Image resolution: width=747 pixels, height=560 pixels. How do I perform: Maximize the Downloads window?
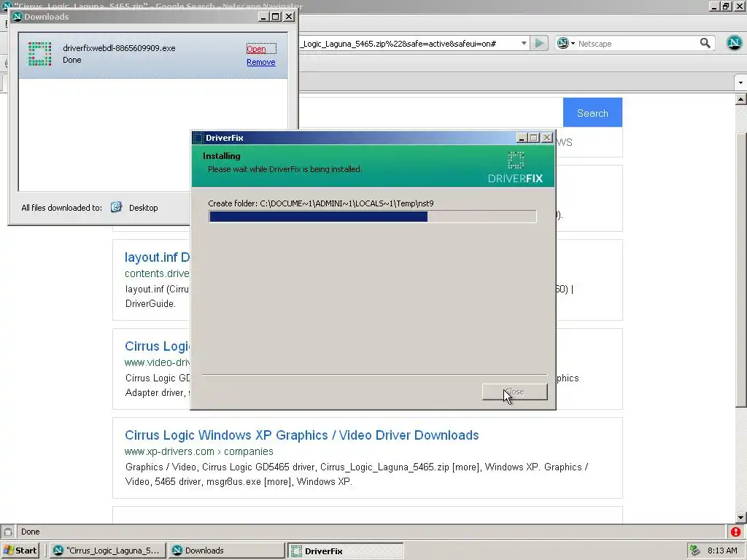(276, 17)
